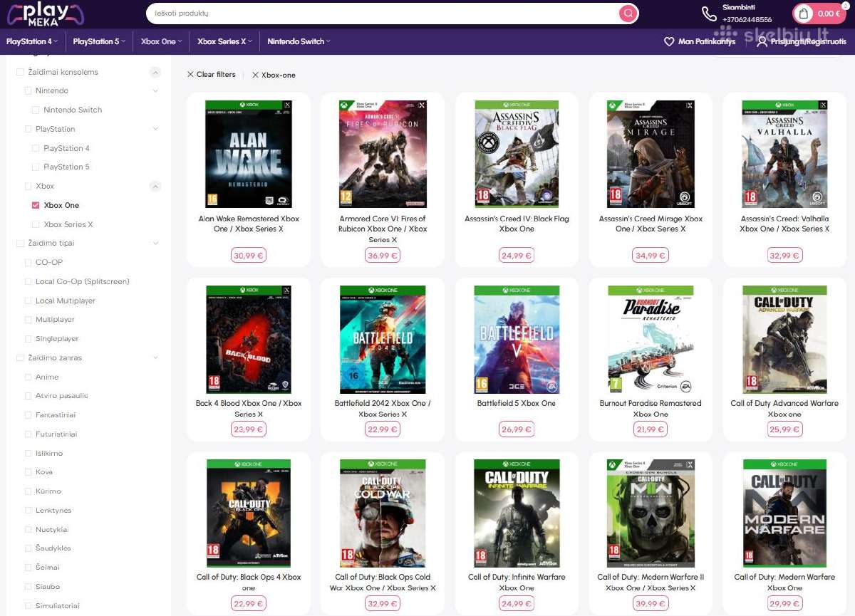Open the Xbox Series X top menu
This screenshot has width=855, height=616.
[x=224, y=41]
